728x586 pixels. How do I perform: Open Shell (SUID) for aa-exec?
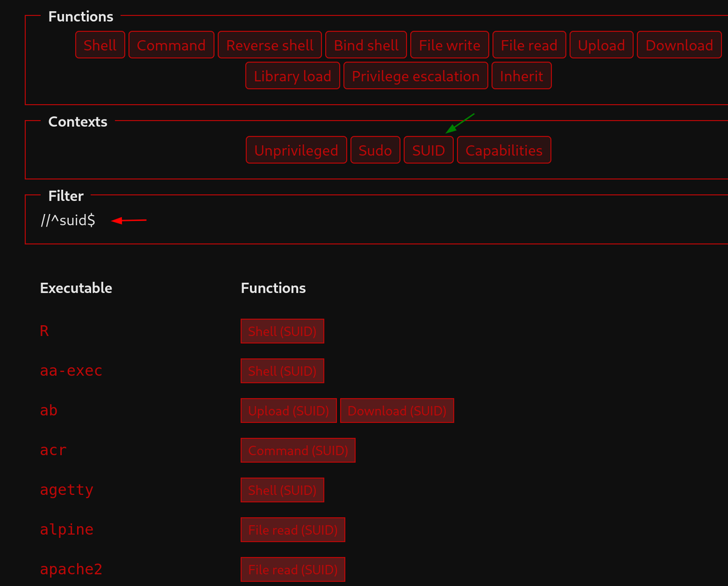282,371
